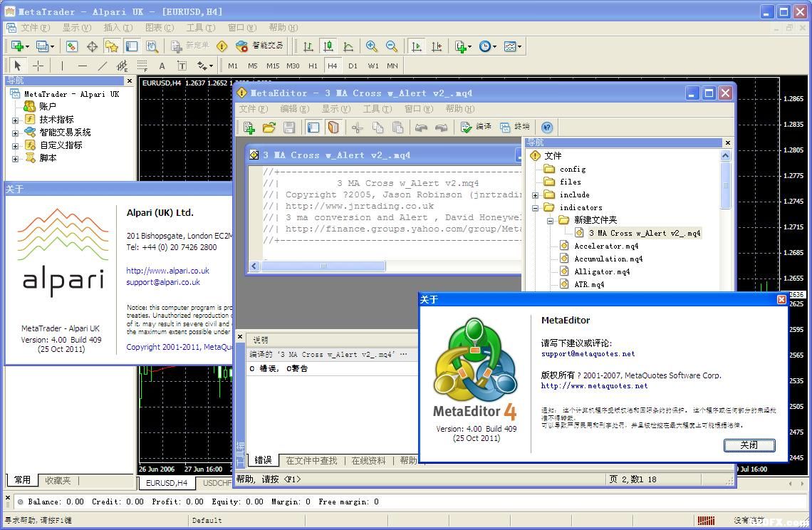Expand the 智能交易系统 tree node
Viewport: 812px width, 530px height.
(x=15, y=133)
